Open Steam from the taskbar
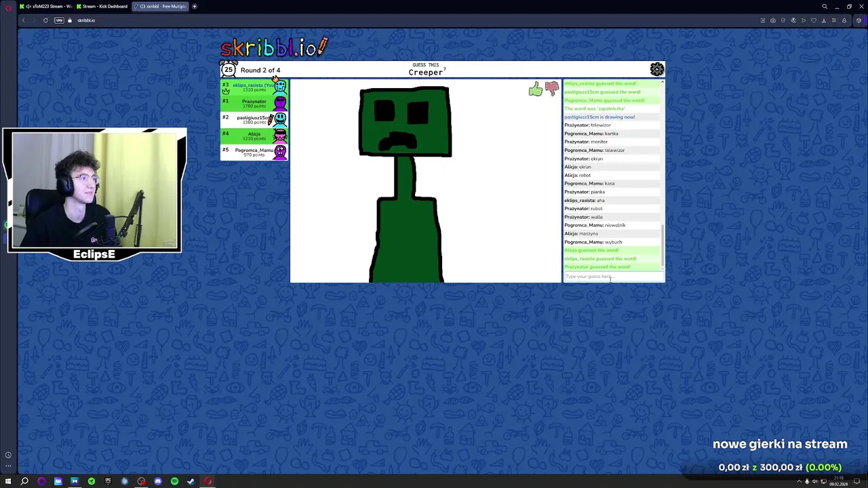The height and width of the screenshot is (488, 868). click(x=191, y=481)
